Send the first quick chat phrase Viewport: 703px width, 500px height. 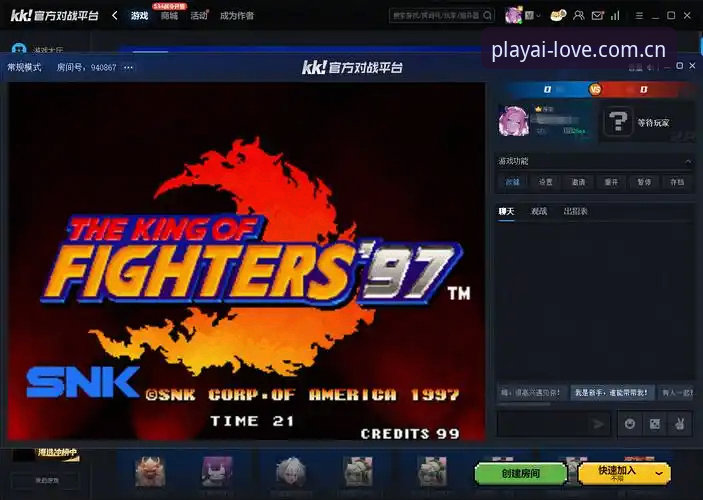point(532,393)
